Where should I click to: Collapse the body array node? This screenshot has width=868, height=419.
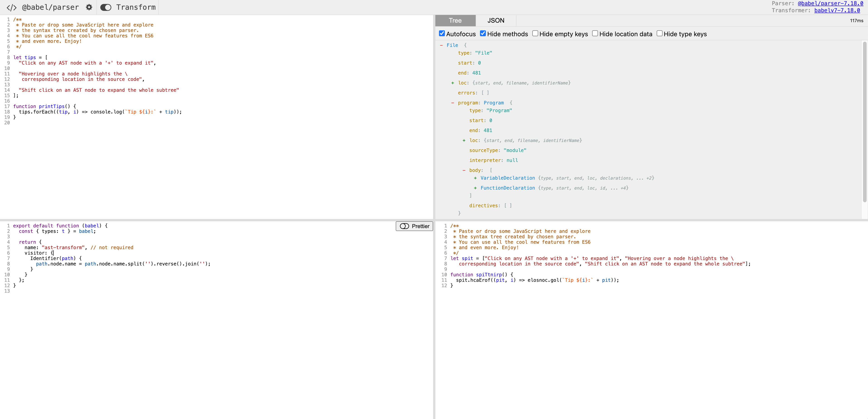[464, 170]
